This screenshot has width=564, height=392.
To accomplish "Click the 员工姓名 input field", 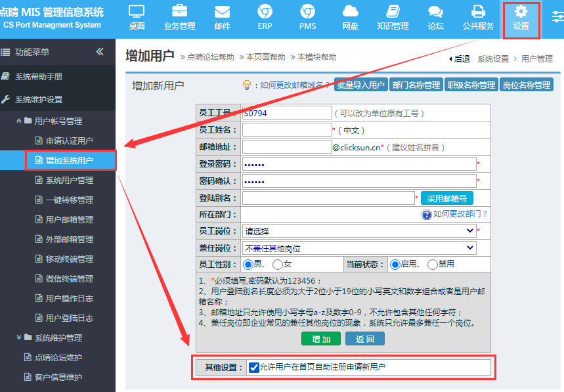I will tap(287, 130).
